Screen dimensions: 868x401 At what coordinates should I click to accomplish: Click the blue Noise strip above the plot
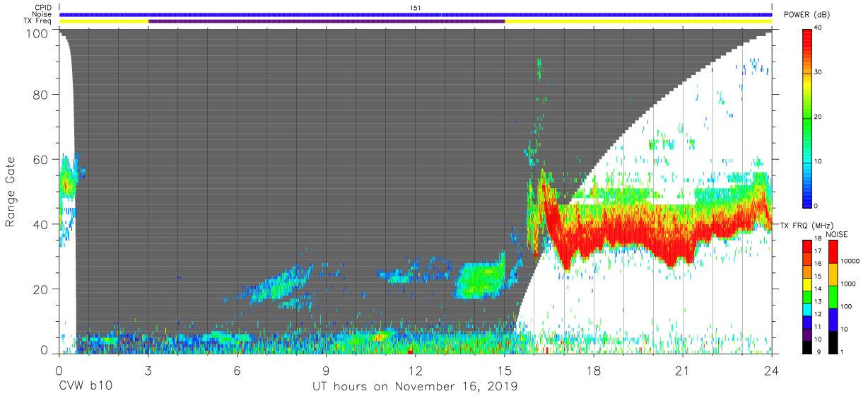tap(416, 14)
